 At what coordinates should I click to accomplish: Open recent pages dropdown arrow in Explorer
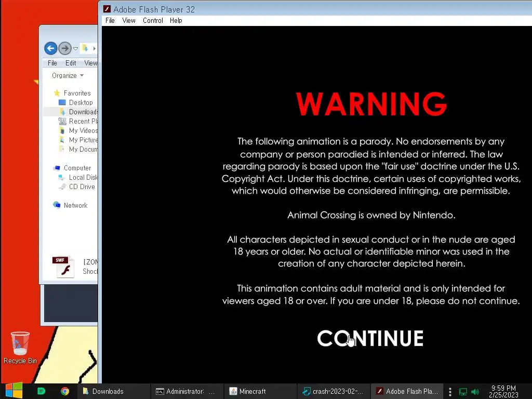[x=76, y=48]
